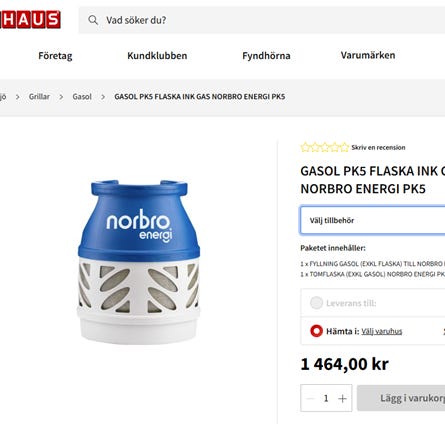Click the Bauhaus logo
Screen dimensions: 445x445
click(x=30, y=20)
